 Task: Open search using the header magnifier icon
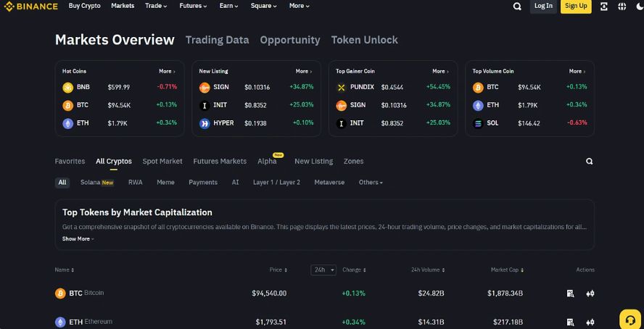tap(517, 7)
